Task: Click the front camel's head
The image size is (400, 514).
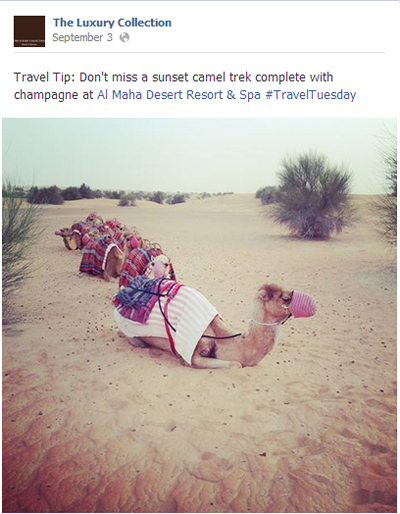Action: point(285,302)
